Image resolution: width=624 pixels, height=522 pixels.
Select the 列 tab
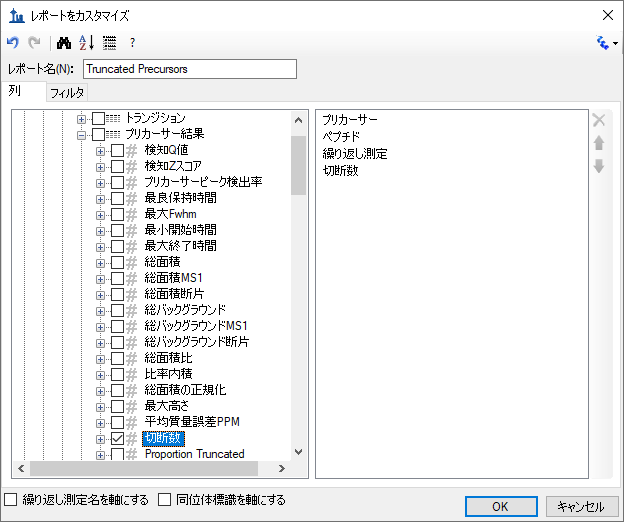[23, 91]
